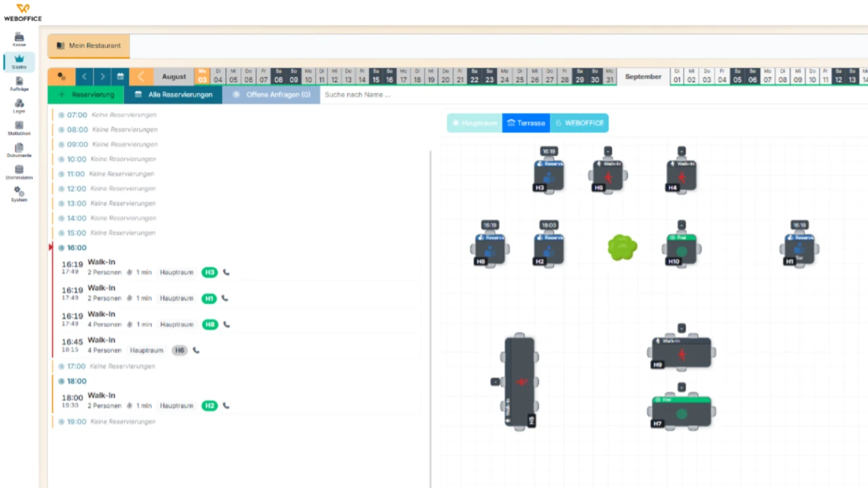Open the Statistiken module
The height and width of the screenshot is (488, 868).
[x=19, y=128]
